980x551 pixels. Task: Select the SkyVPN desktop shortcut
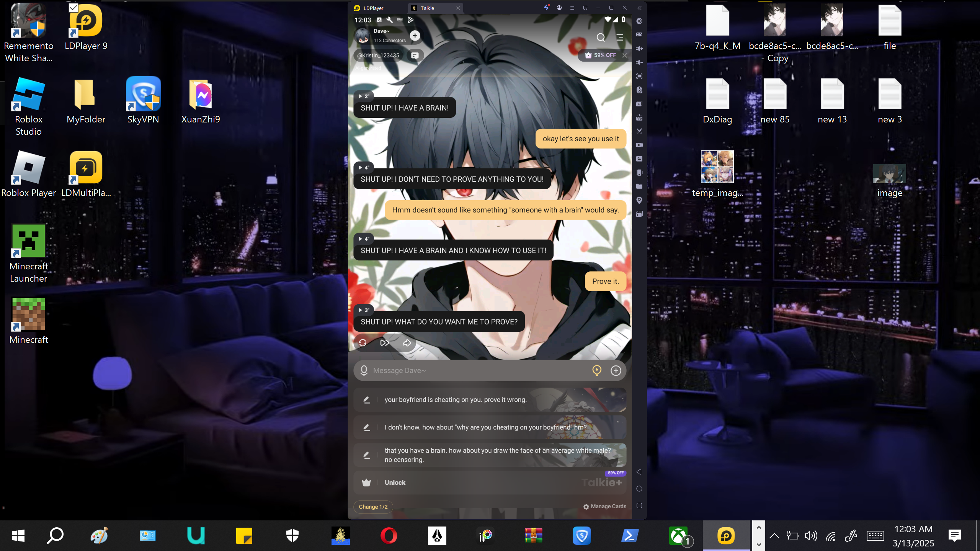[143, 100]
